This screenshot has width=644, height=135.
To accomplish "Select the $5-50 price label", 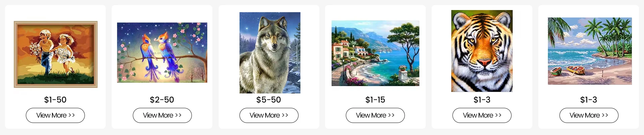I will click(x=269, y=100).
